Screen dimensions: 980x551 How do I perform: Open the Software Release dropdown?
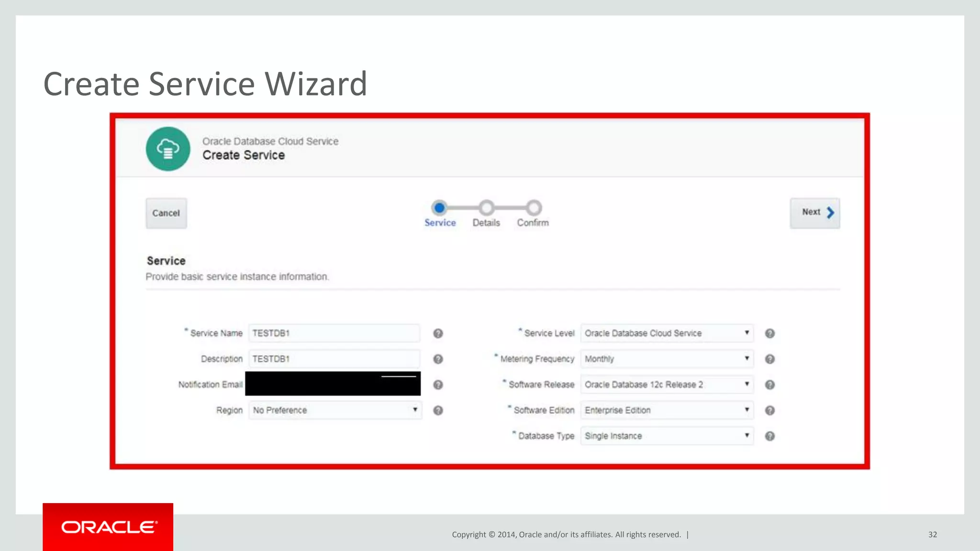tap(667, 385)
